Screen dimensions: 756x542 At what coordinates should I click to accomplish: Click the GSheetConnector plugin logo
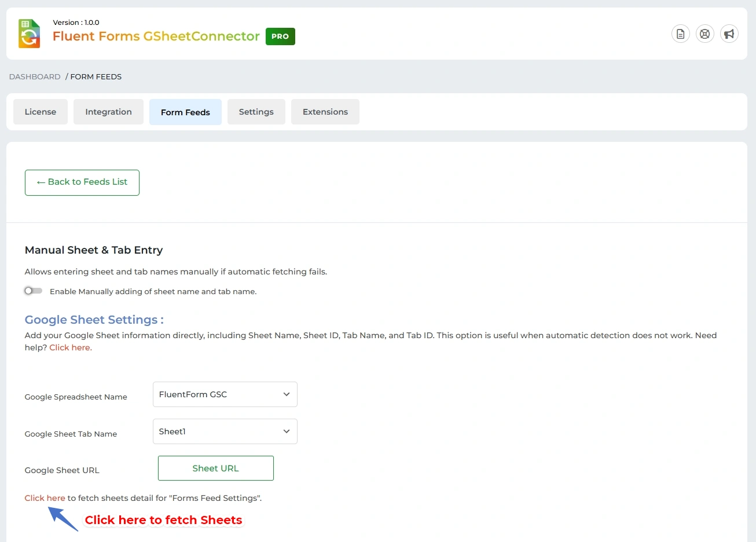coord(29,34)
